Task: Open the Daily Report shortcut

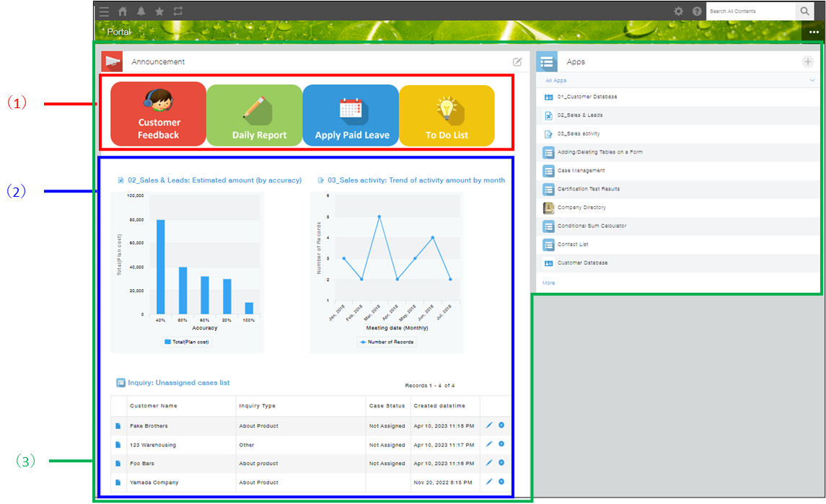Action: (254, 115)
